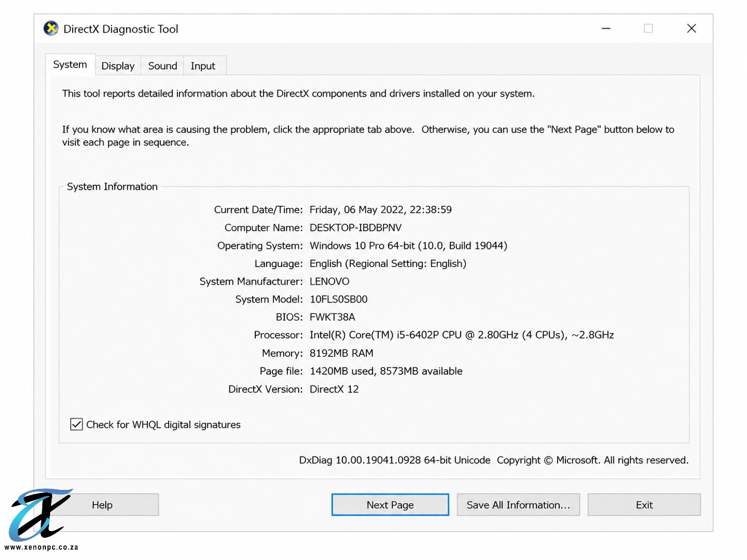Exit the diagnostic tool via Exit button

click(644, 505)
